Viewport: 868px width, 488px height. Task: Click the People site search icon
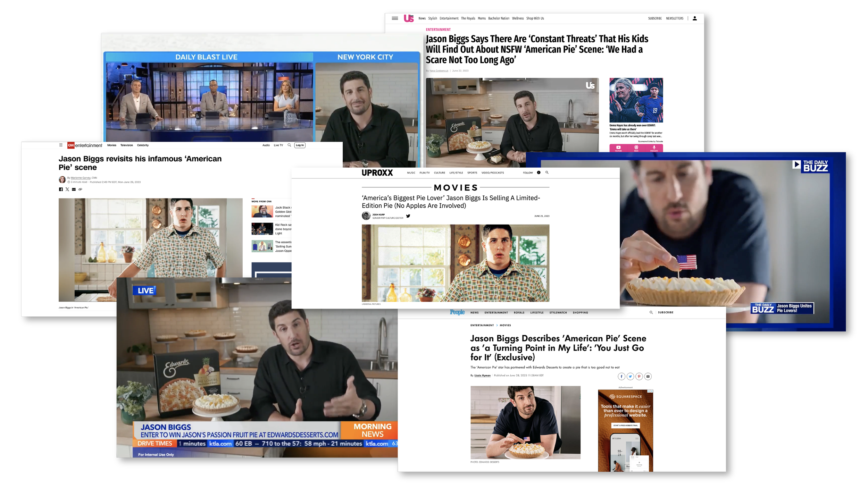[651, 312]
